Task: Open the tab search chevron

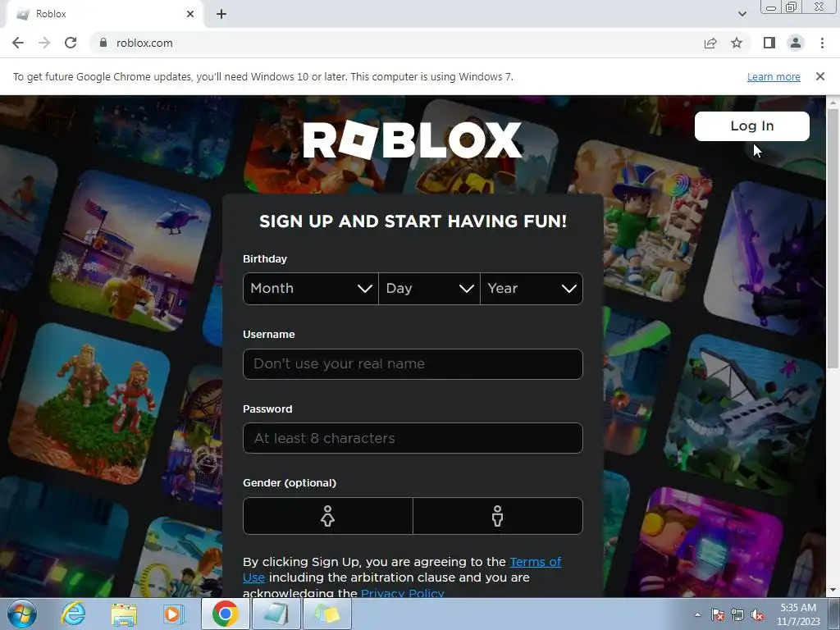Action: point(742,14)
